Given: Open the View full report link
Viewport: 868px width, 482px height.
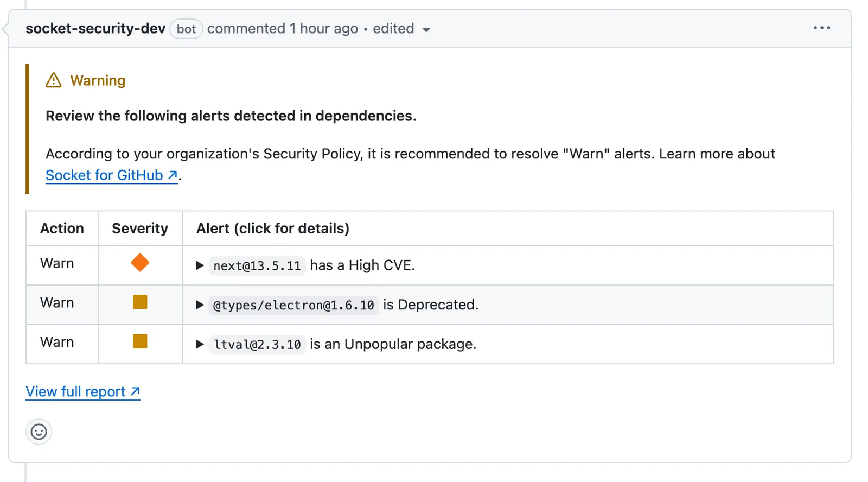Looking at the screenshot, I should 82,391.
